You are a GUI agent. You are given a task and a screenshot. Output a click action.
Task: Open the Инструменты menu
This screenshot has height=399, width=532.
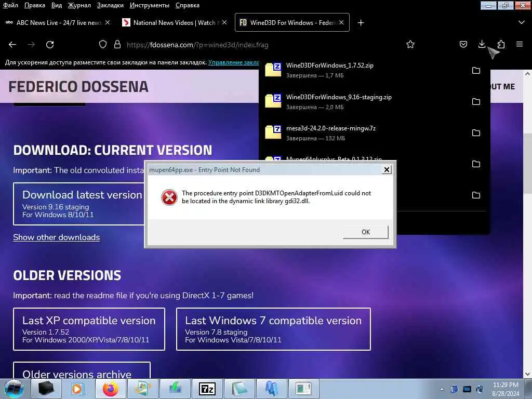point(150,5)
